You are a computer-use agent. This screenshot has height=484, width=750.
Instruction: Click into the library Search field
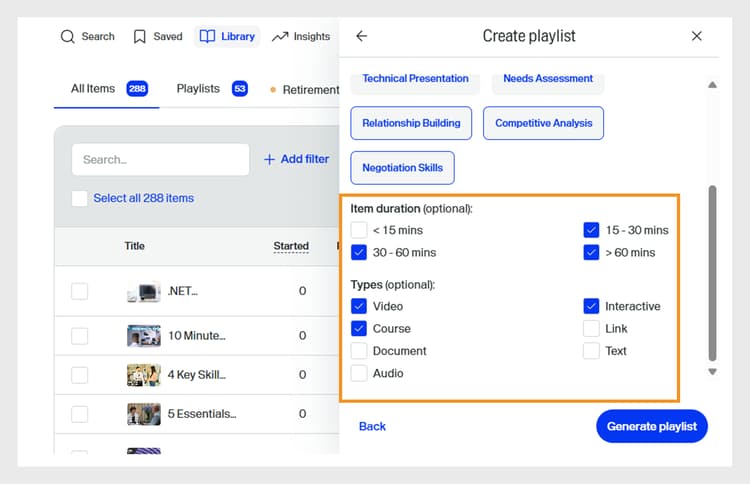[x=160, y=159]
